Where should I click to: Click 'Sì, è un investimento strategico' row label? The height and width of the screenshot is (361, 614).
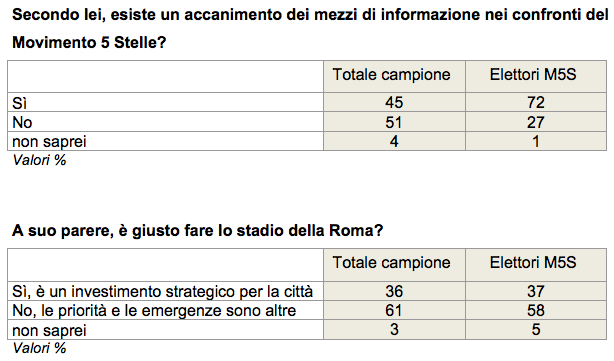[163, 292]
